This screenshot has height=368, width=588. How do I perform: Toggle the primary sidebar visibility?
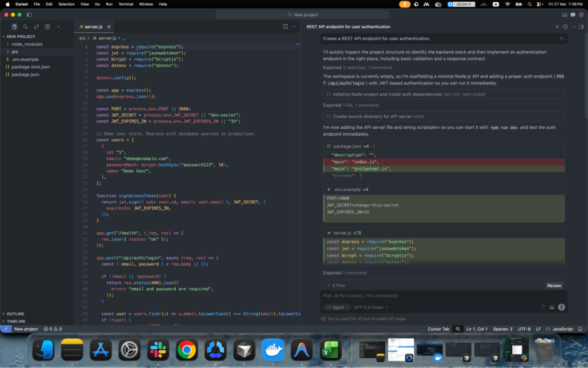click(x=29, y=14)
